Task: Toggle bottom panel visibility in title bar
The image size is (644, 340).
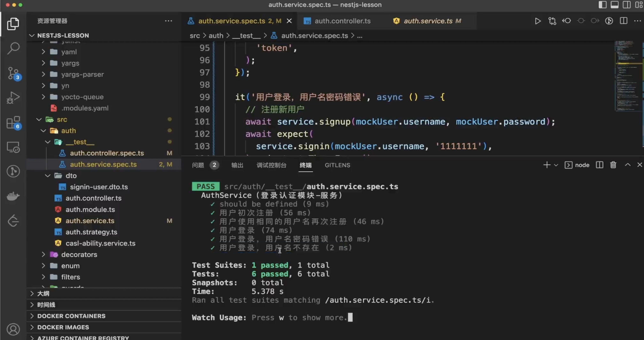Action: click(614, 5)
